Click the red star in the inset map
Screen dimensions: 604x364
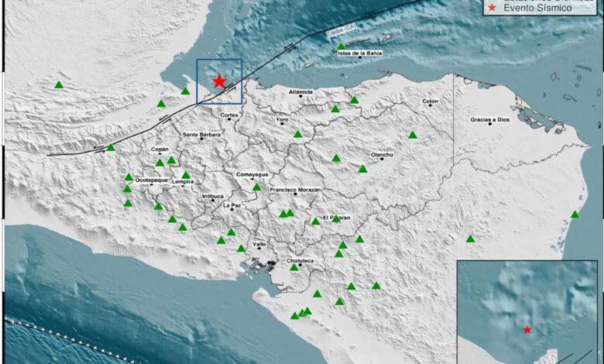pyautogui.click(x=527, y=329)
